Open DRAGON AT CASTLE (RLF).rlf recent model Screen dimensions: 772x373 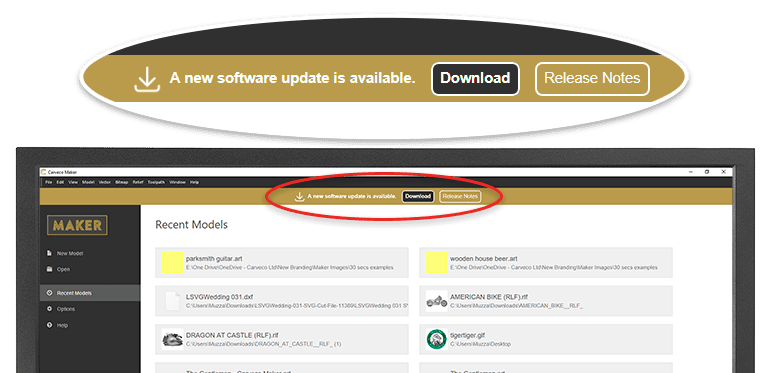pos(282,340)
